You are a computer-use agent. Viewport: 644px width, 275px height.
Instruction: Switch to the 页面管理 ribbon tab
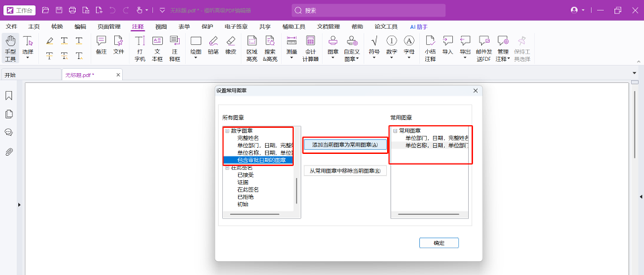pos(109,27)
